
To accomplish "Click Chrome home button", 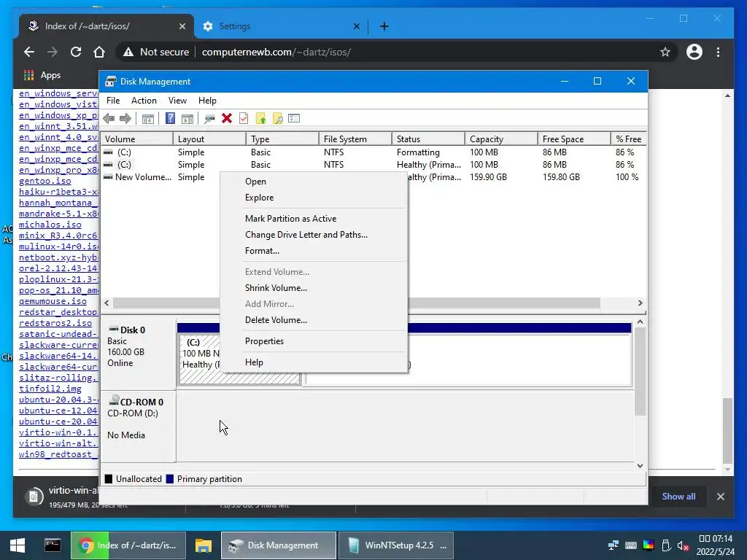I will point(99,52).
